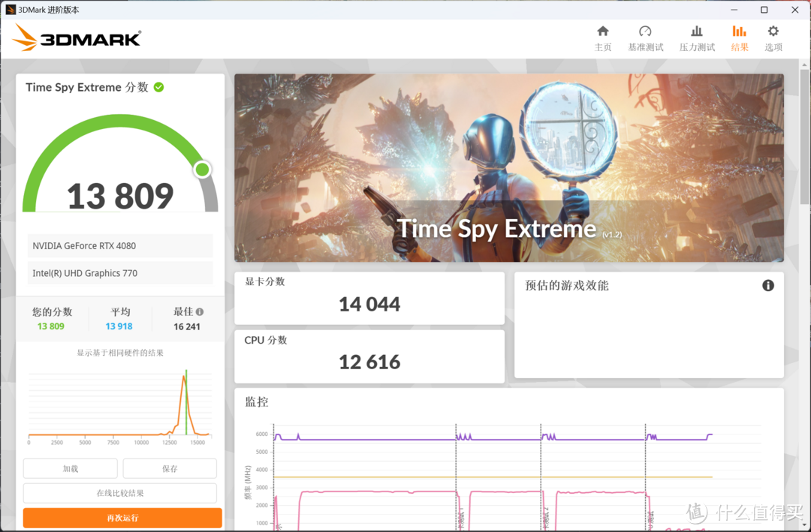This screenshot has height=532, width=811.
Task: Click the 您的分数 value 13 809
Action: click(51, 326)
